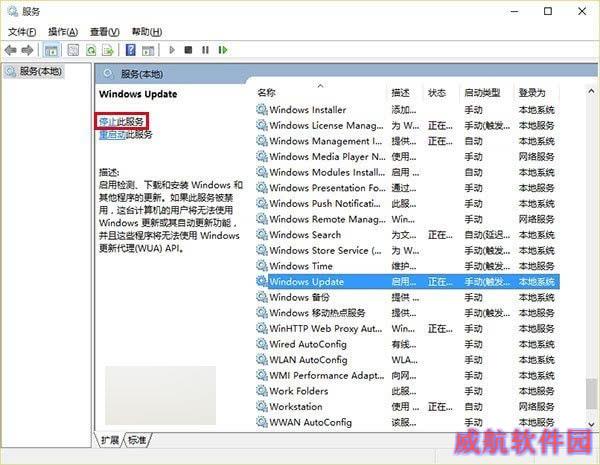Screen dimensions: 600x465
Task: Click the gear icon beside Windows Installer
Action: (x=262, y=109)
